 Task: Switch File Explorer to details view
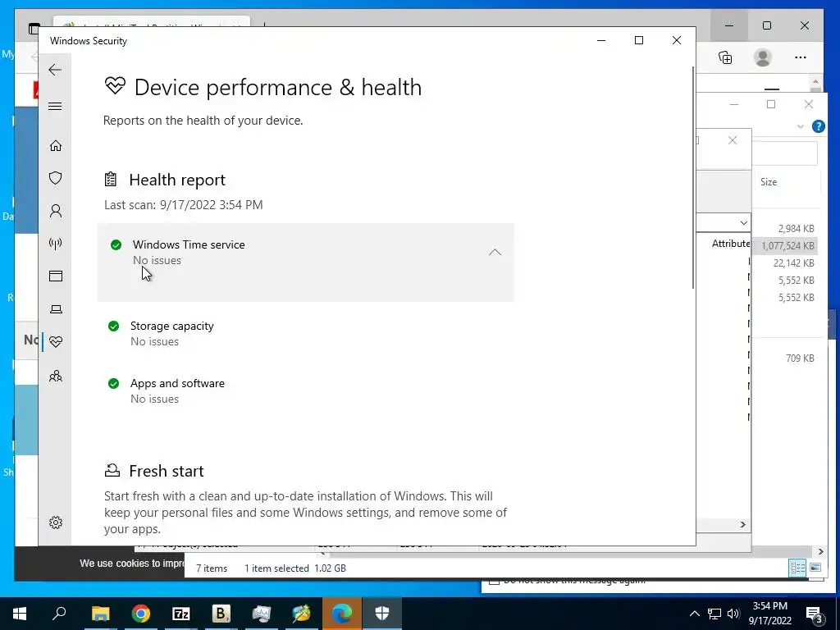point(797,568)
